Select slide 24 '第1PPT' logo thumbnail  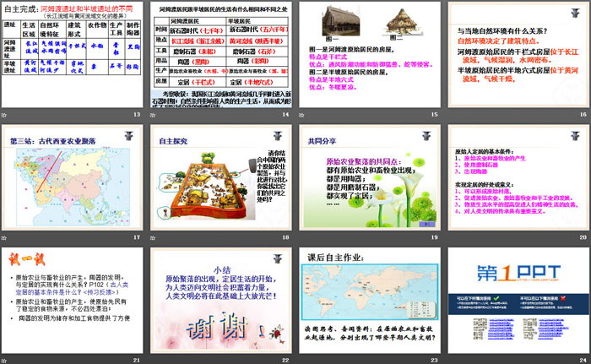pyautogui.click(x=518, y=301)
